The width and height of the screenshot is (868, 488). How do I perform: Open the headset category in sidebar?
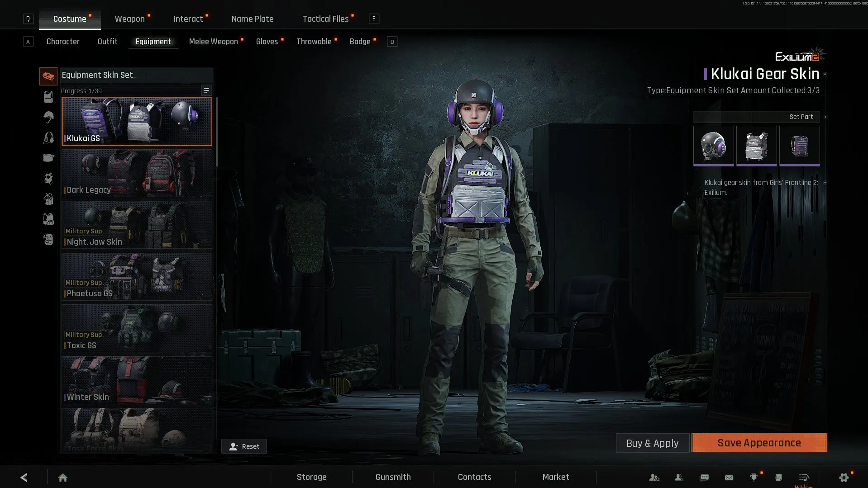point(48,137)
